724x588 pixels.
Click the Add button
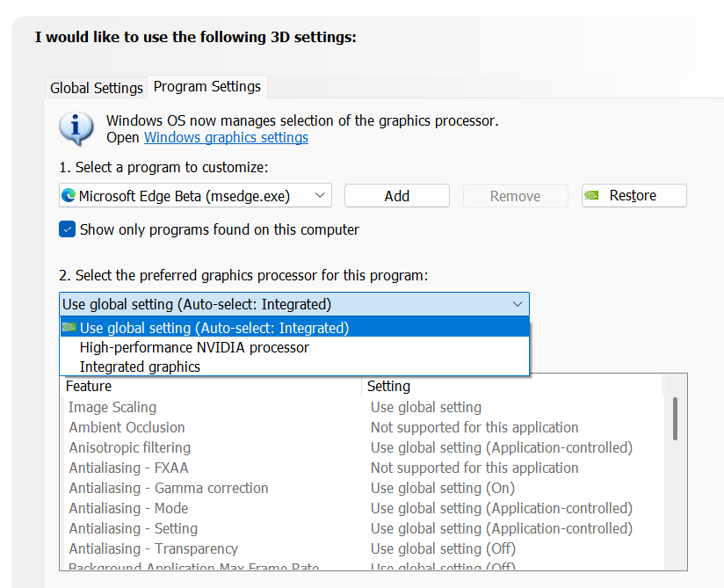coord(396,196)
